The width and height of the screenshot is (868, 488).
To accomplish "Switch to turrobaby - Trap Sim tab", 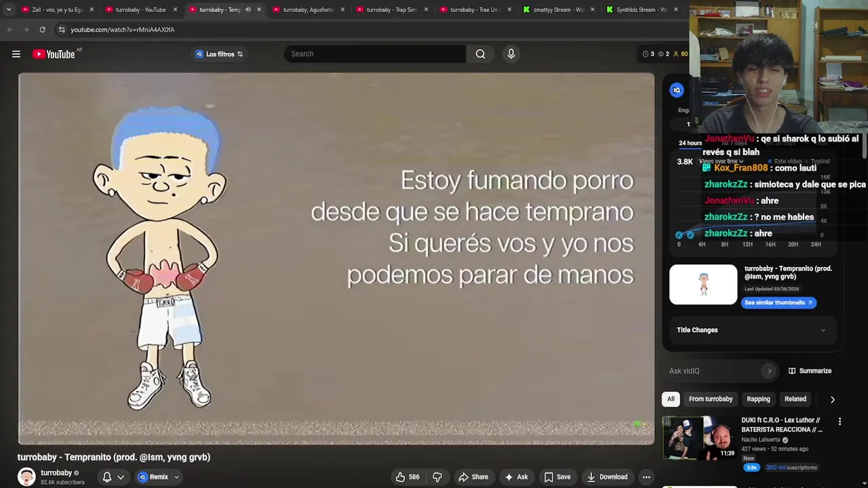I will (x=392, y=9).
